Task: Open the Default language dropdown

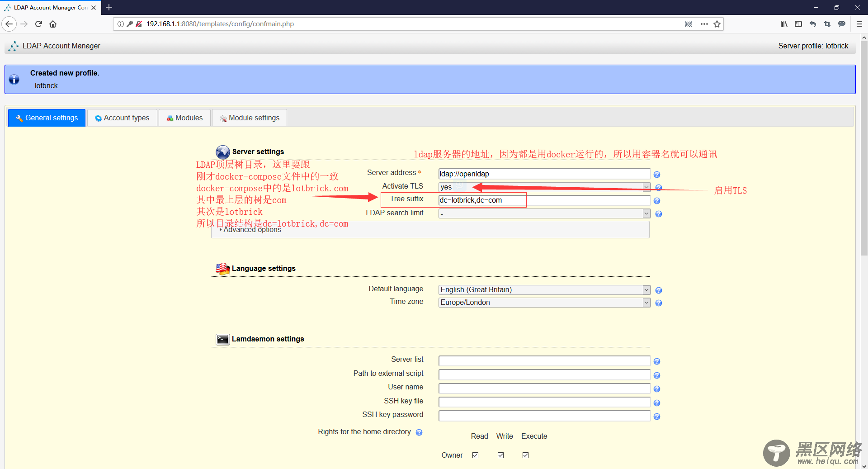Action: click(x=544, y=290)
